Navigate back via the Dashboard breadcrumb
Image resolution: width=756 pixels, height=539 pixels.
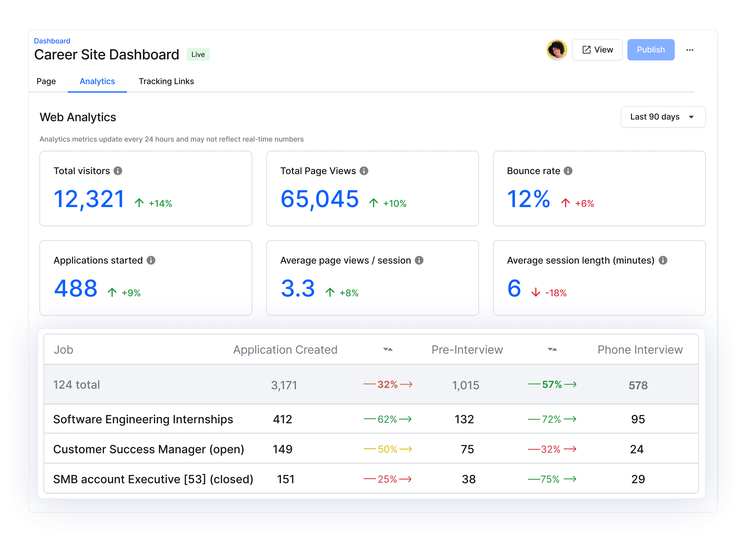[52, 41]
